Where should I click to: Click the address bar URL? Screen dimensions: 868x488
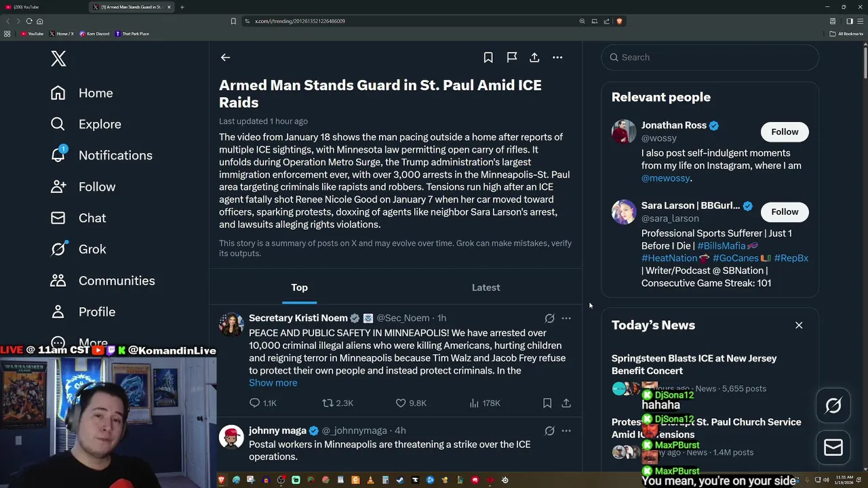pyautogui.click(x=300, y=21)
